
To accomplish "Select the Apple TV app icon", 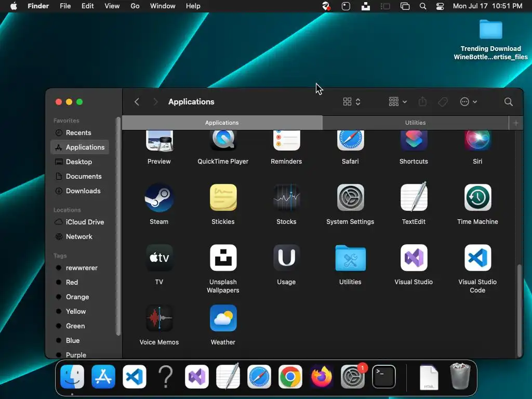I will point(159,258).
